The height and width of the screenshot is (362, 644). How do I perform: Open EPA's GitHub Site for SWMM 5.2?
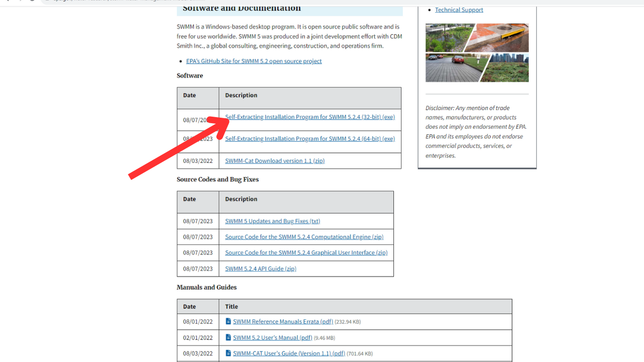(254, 61)
